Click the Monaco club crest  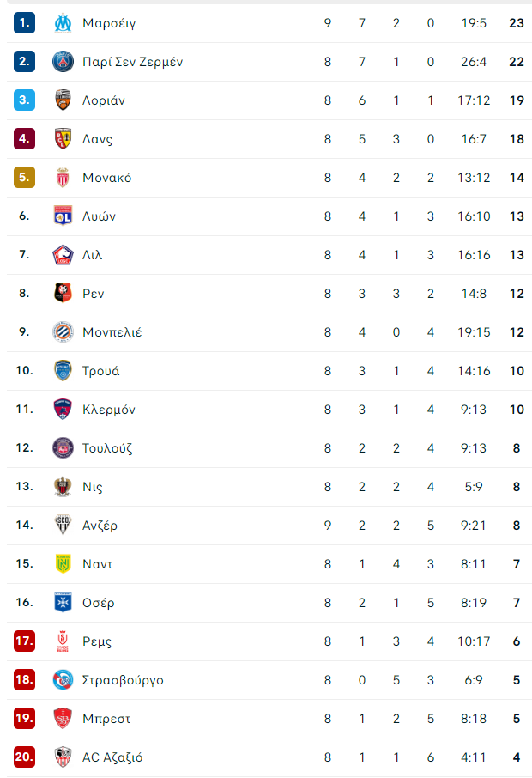[x=63, y=177]
